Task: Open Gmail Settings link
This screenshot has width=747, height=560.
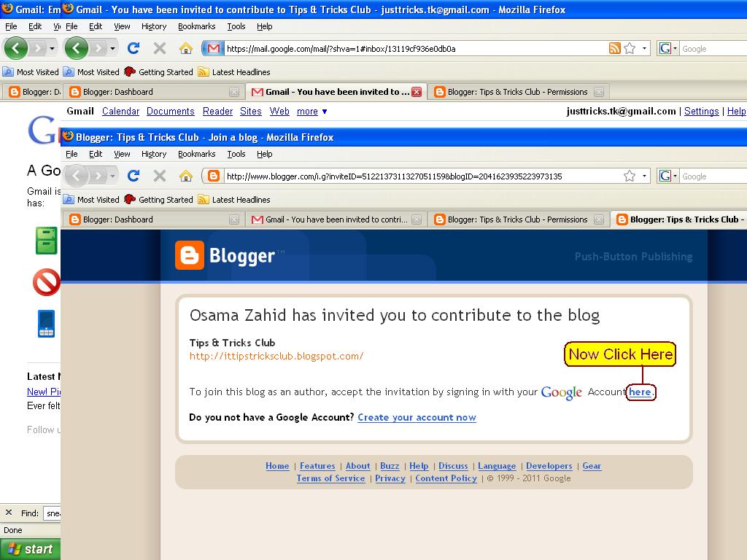Action: tap(701, 111)
